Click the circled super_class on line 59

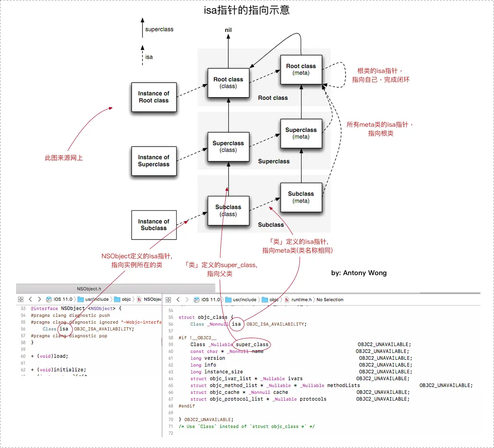[252, 345]
